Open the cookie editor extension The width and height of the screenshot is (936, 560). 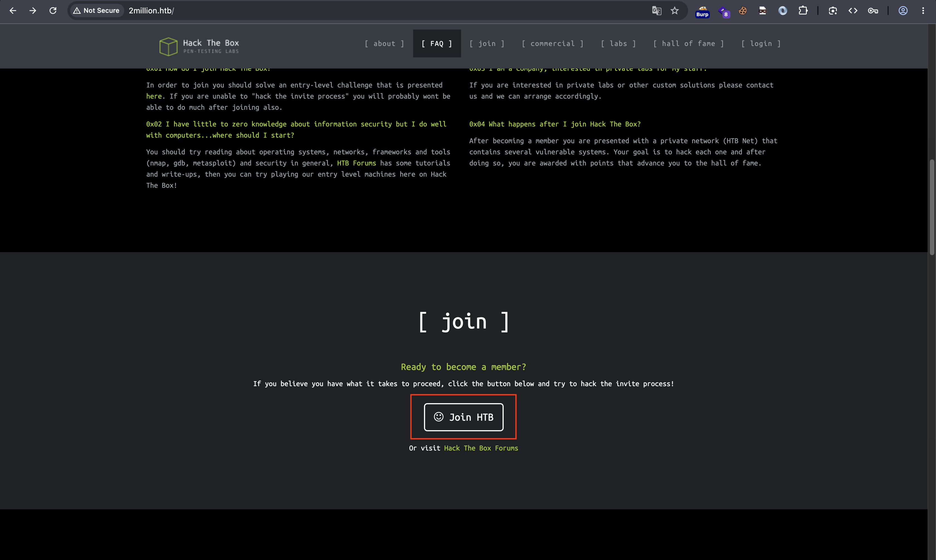(x=742, y=11)
